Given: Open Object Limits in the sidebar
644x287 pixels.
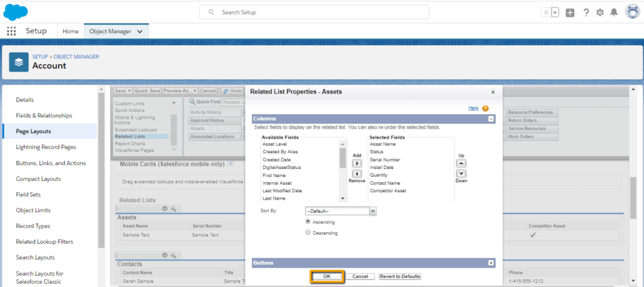Looking at the screenshot, I should 33,210.
